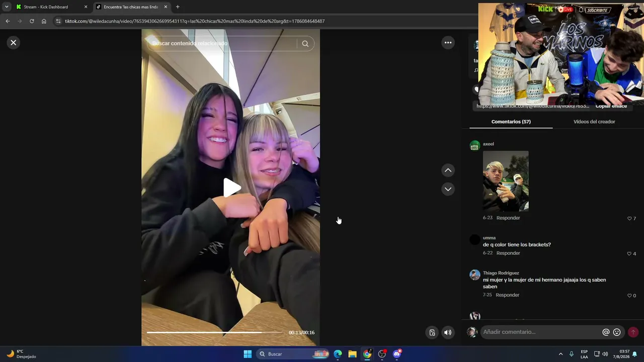
Task: Close the Kick Dashboard browser tab
Action: 86,7
